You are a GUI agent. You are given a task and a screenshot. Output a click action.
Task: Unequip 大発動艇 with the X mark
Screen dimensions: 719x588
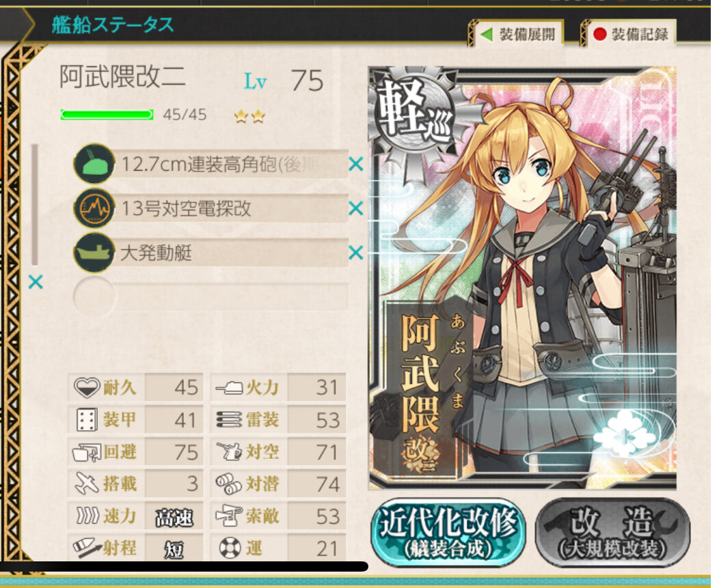tap(356, 253)
